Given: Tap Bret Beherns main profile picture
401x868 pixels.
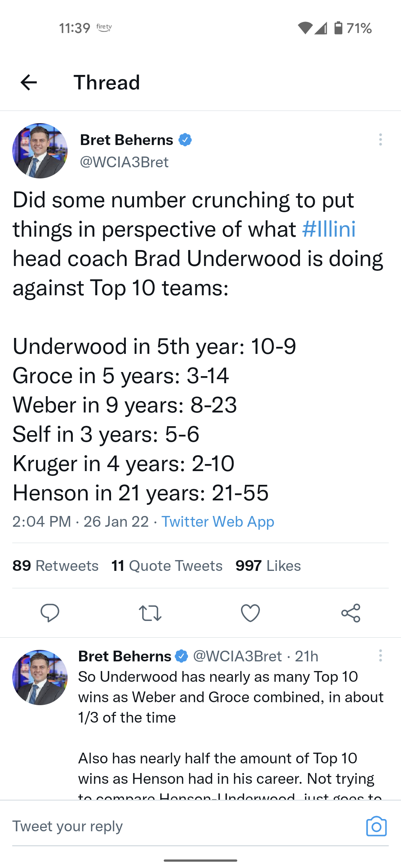Looking at the screenshot, I should click(x=40, y=151).
